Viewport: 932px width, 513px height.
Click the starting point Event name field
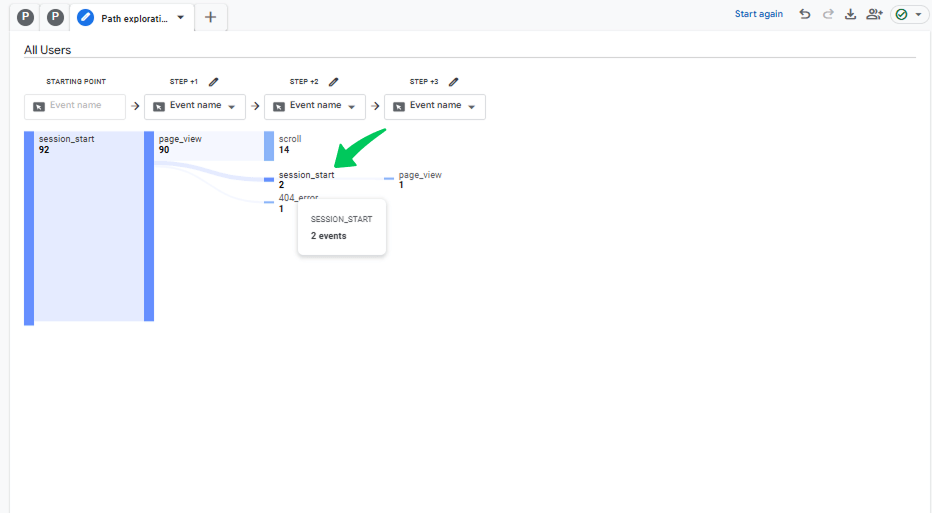pos(75,106)
